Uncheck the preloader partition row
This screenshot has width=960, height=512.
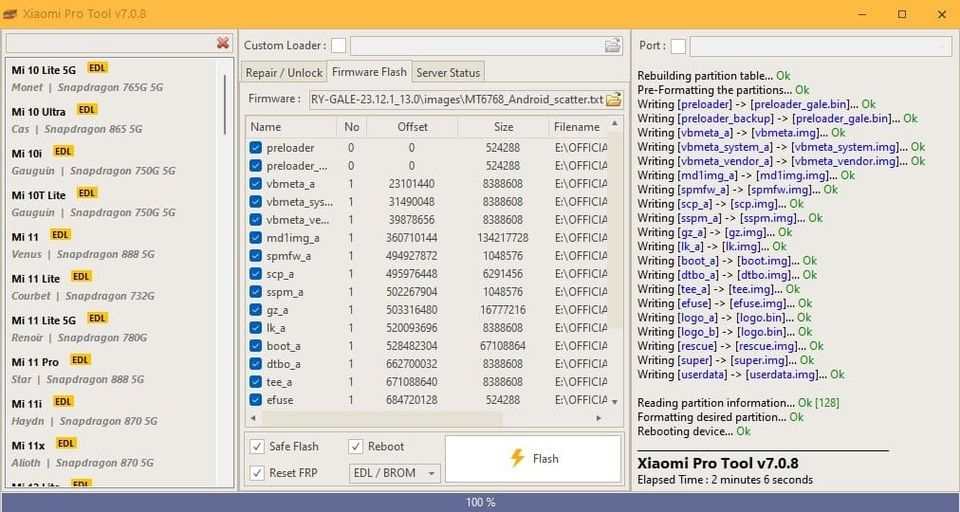point(256,148)
